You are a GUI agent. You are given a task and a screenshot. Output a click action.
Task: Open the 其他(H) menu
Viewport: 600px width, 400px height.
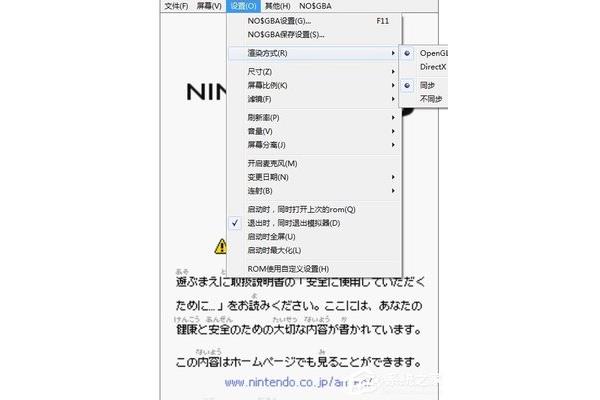[x=278, y=6]
